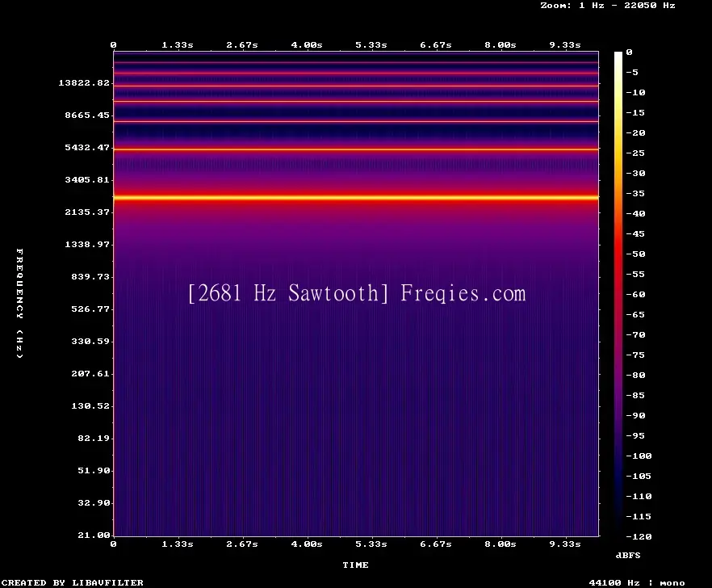Viewport: 712px width, 588px height.
Task: Click the -95 dBFS scale label
Action: point(635,436)
